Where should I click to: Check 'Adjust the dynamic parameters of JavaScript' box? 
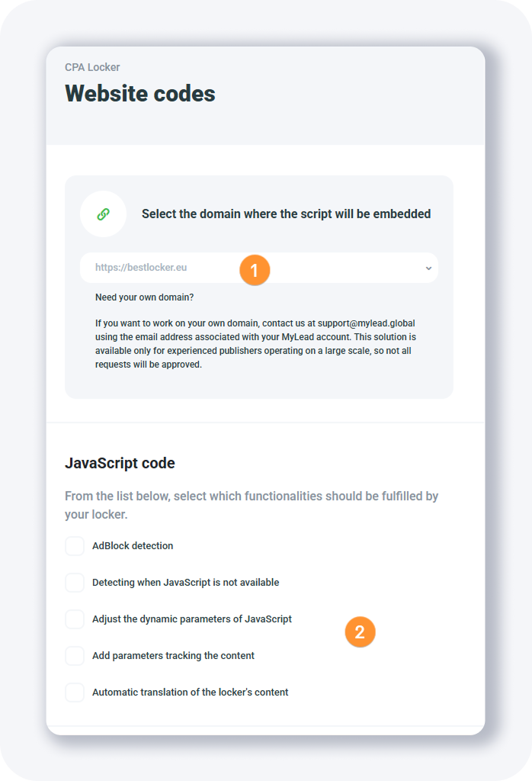click(x=75, y=619)
